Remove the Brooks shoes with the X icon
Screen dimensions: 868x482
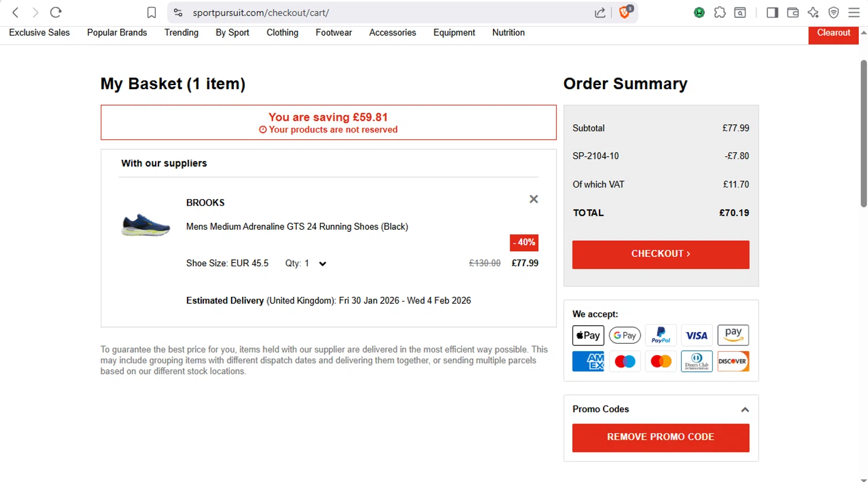click(x=534, y=199)
